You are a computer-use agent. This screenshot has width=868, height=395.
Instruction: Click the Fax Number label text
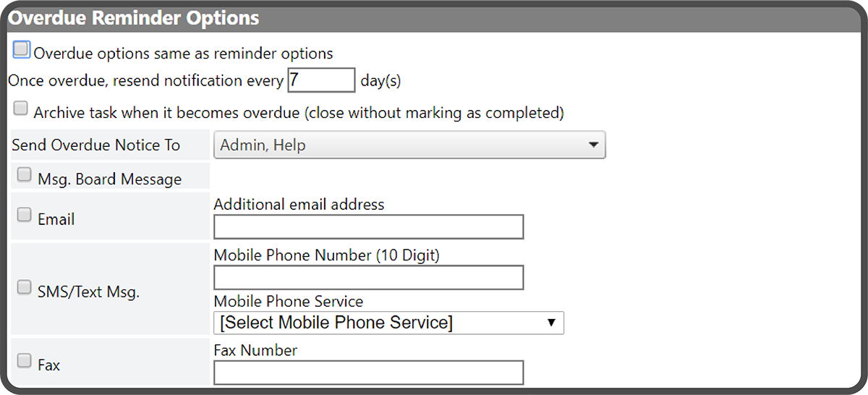pyautogui.click(x=255, y=351)
